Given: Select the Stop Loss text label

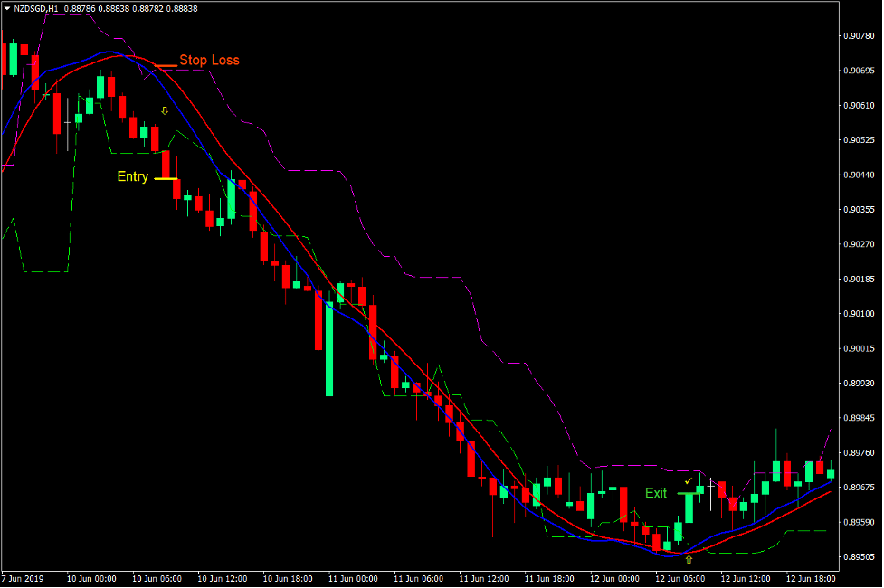Looking at the screenshot, I should [x=209, y=60].
